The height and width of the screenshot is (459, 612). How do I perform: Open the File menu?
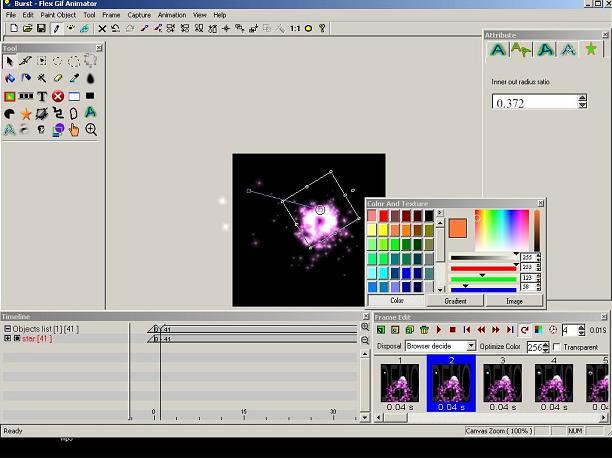click(11, 15)
